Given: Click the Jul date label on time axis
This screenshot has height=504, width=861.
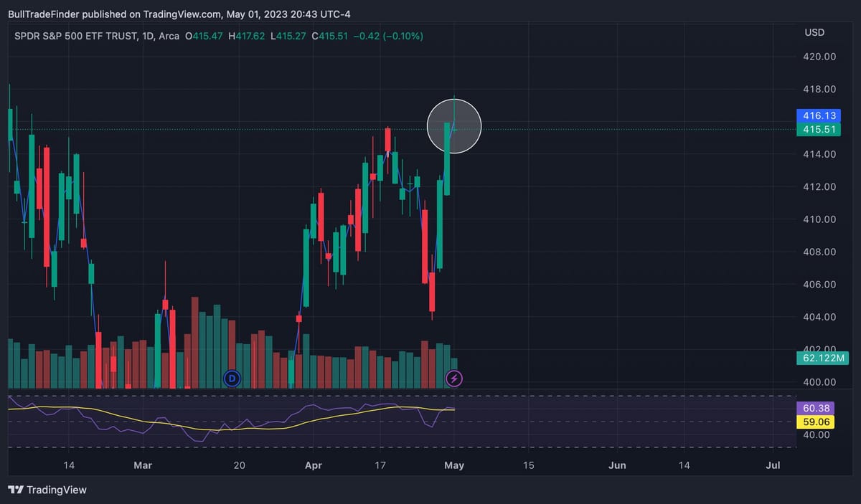Looking at the screenshot, I should pyautogui.click(x=773, y=465).
